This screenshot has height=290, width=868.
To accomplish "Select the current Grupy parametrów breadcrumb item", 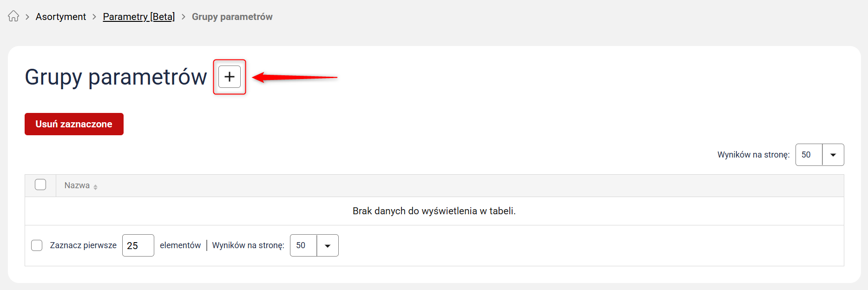I will (232, 17).
